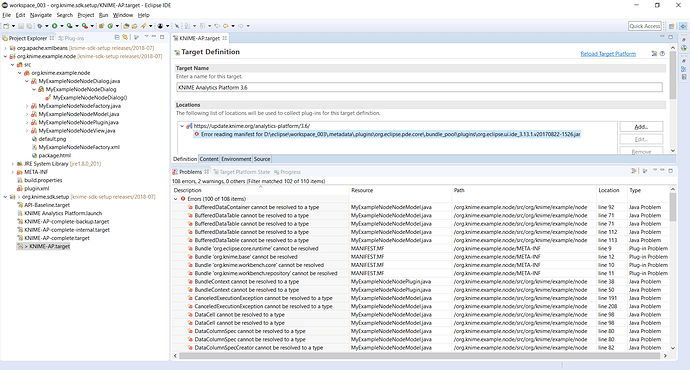Click Set as Active Target Platform icon

click(x=654, y=54)
